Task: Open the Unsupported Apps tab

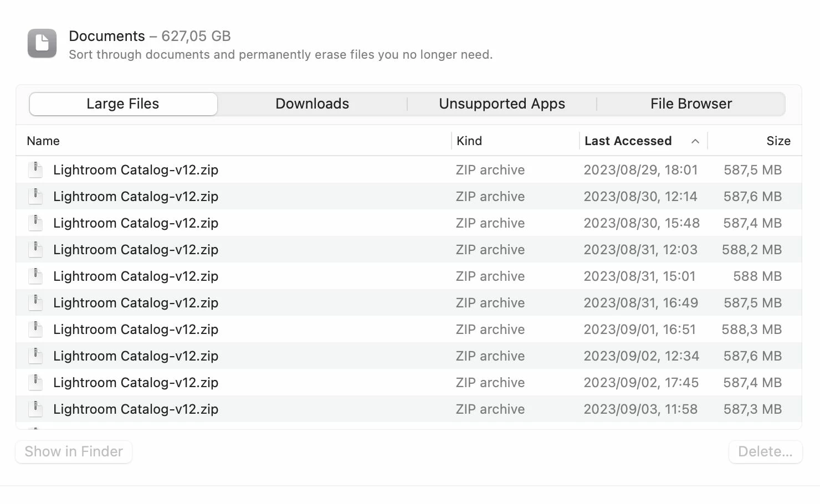Action: (x=502, y=104)
